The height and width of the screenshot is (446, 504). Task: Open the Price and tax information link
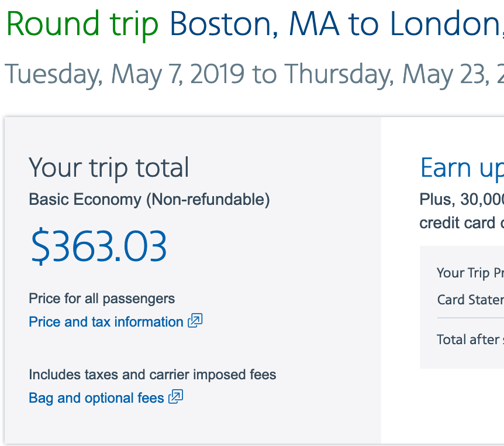(106, 322)
